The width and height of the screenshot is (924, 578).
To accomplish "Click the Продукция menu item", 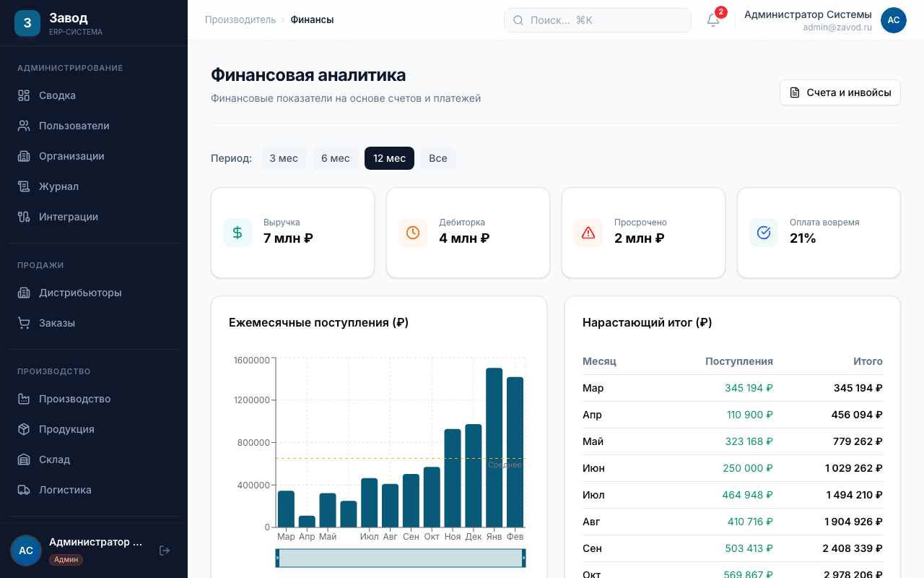I will click(x=66, y=429).
